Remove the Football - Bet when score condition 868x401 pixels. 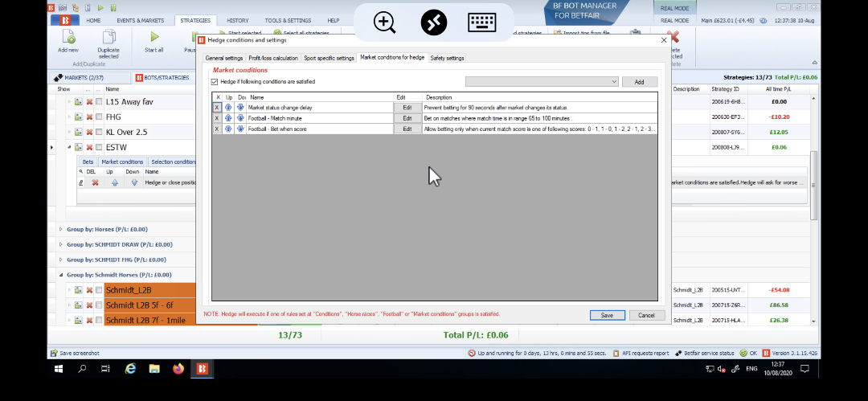pyautogui.click(x=217, y=129)
